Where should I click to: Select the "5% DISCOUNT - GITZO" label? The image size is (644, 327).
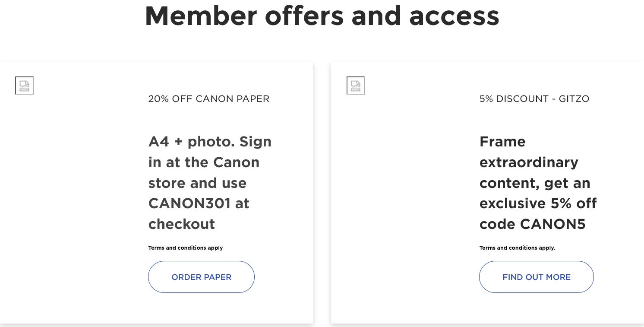point(534,99)
